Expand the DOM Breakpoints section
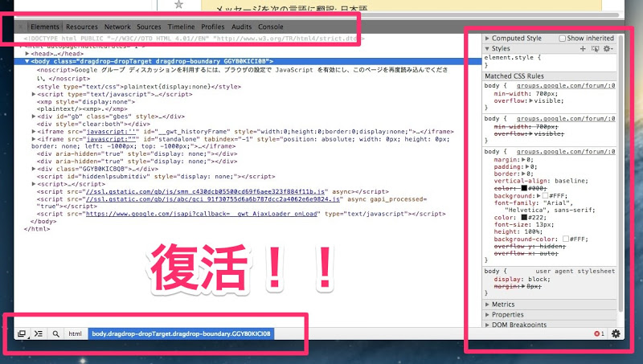The image size is (643, 364). (x=487, y=325)
